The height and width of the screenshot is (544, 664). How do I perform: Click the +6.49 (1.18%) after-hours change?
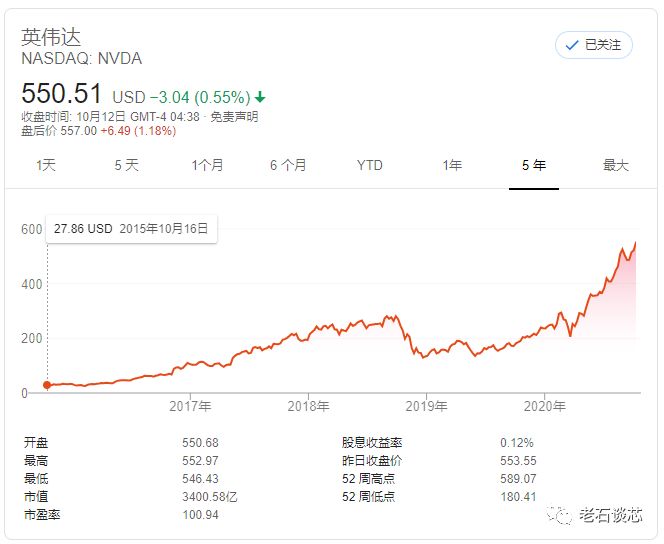(x=138, y=131)
